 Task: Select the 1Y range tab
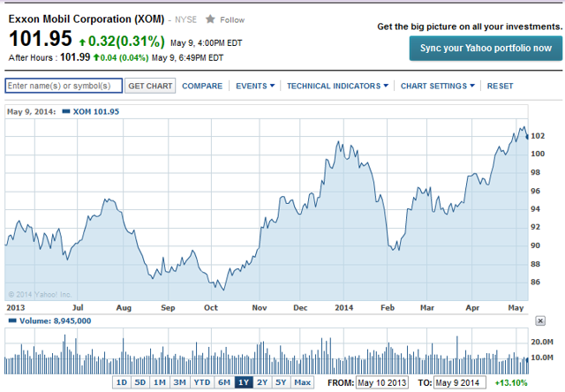244,382
